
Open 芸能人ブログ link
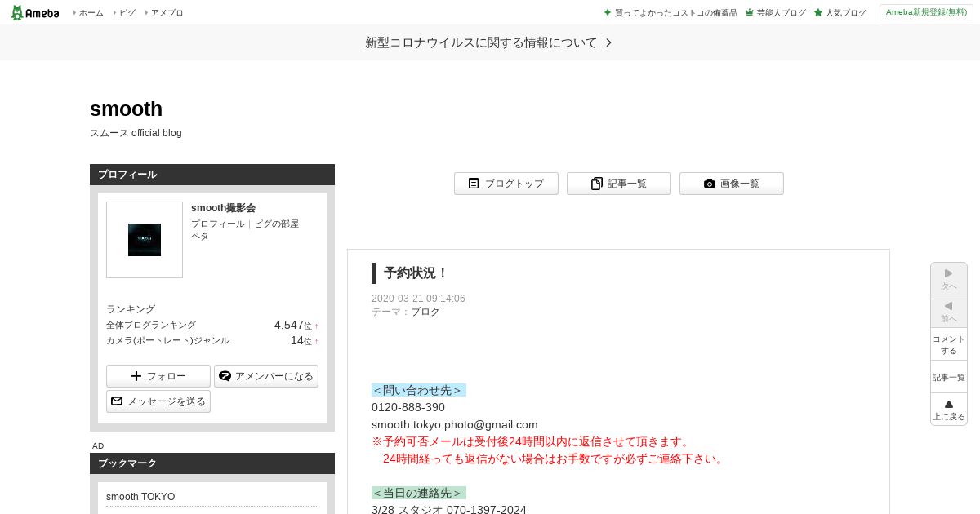click(x=781, y=13)
